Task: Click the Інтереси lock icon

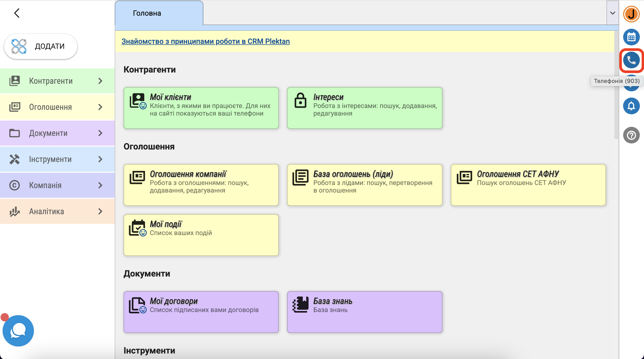Action: click(x=300, y=100)
